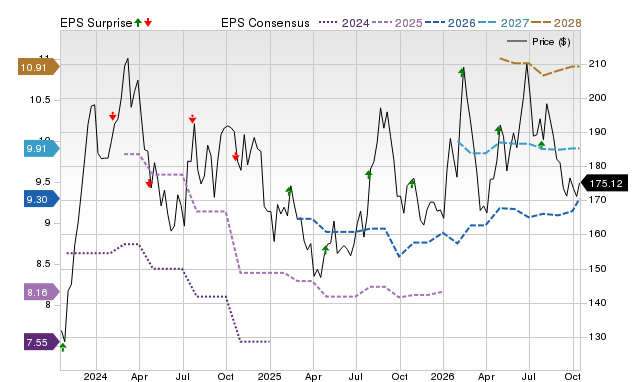Screen dimensions: 640x382
Task: Click the green up arrow in the EPS Surprise legend
Action: pyautogui.click(x=138, y=22)
